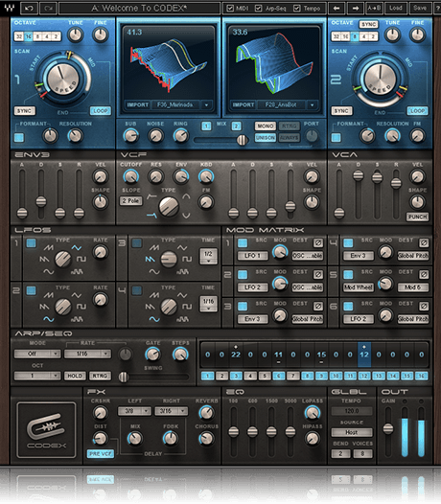Screen dimensions: 441x504
Task: Select sequencer step 7 button
Action: pos(292,376)
